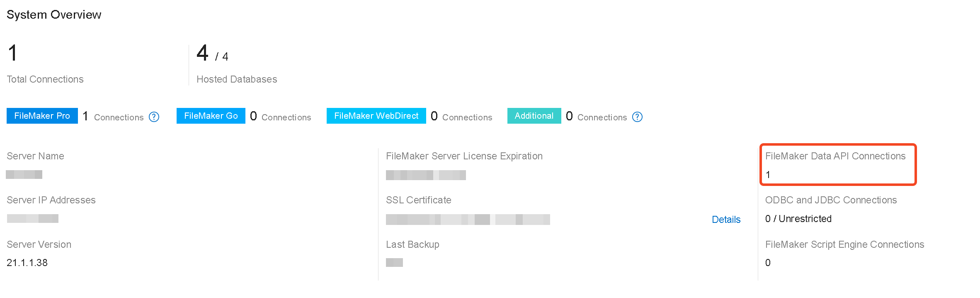Click the FileMaker Script Engine Connections label
980x298 pixels.
(x=844, y=244)
